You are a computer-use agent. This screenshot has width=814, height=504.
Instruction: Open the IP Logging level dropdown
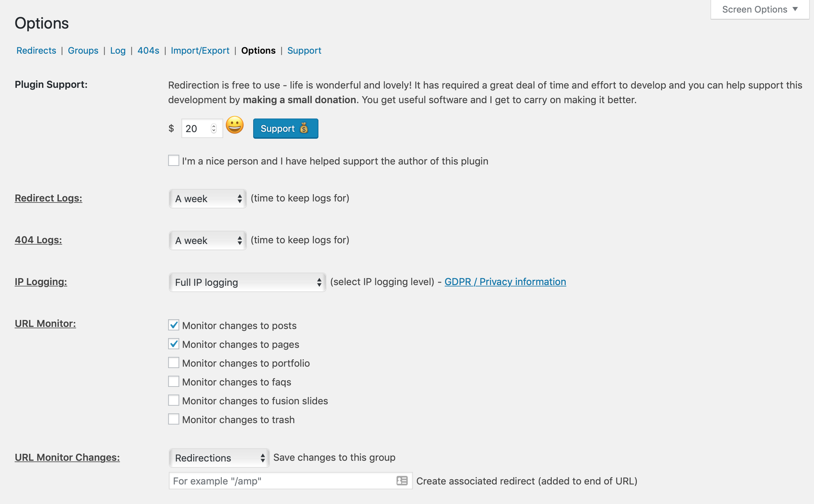(x=247, y=282)
